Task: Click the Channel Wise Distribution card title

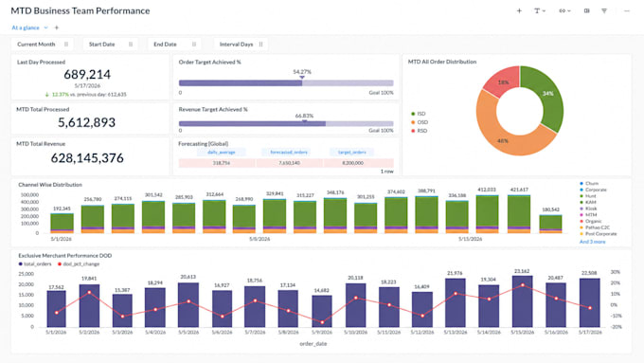Action: 50,185
